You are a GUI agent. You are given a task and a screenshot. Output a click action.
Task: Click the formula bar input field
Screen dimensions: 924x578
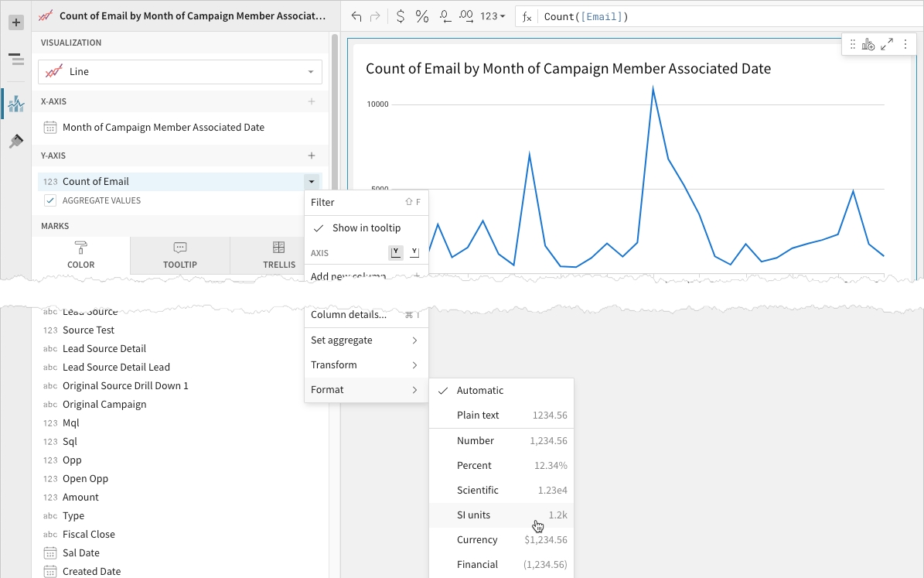727,16
